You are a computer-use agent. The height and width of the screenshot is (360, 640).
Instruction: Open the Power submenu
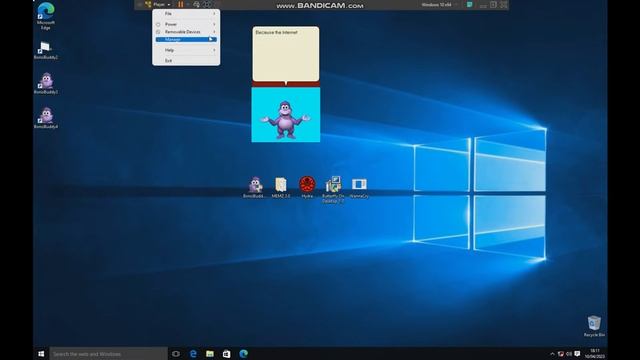click(186, 24)
